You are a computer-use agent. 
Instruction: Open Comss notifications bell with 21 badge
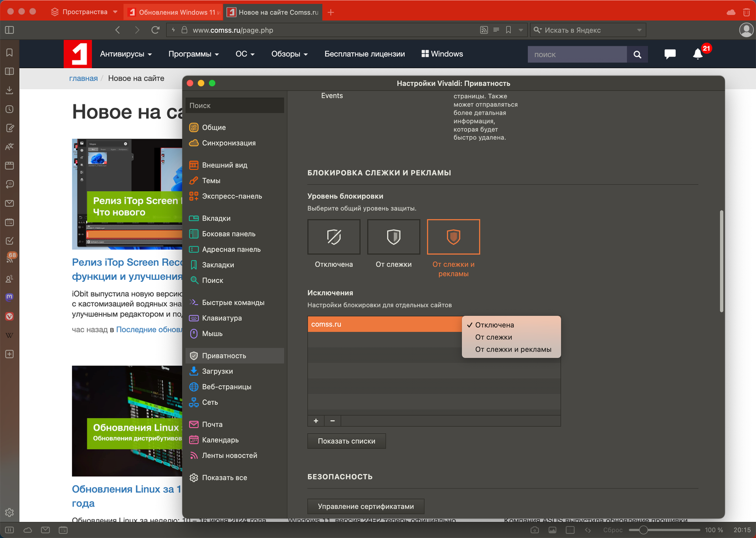[698, 54]
